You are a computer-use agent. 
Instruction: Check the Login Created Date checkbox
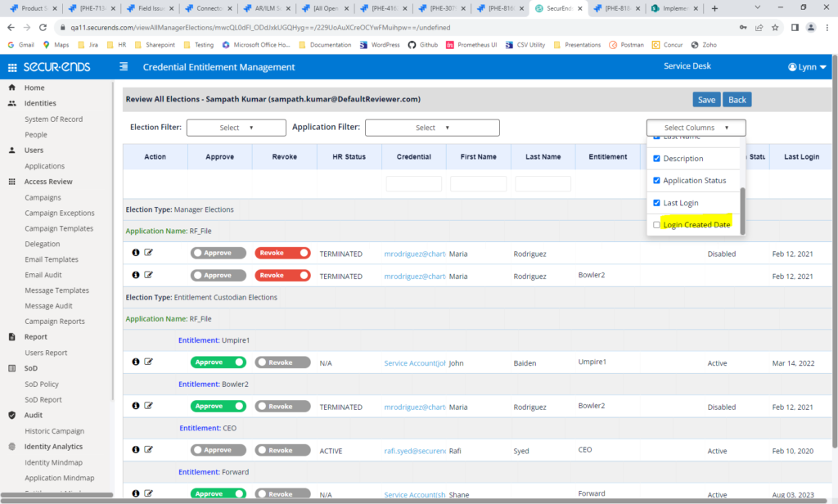click(656, 225)
